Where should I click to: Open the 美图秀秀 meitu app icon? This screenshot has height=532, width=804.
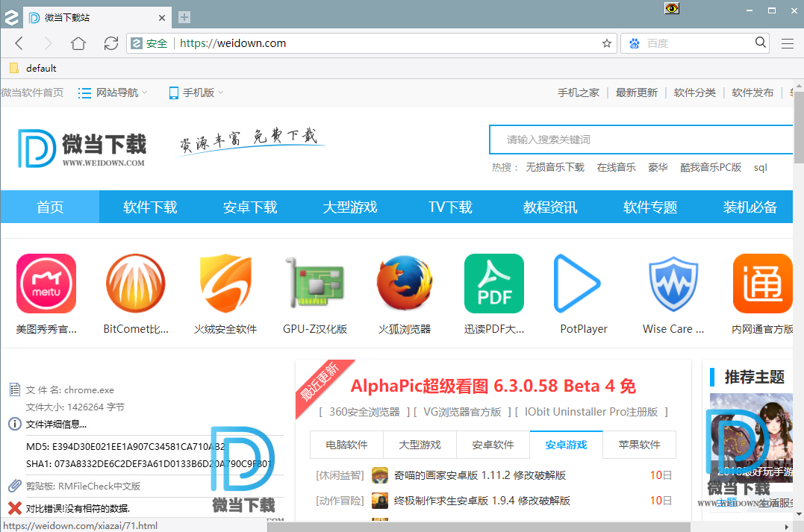[x=46, y=284]
